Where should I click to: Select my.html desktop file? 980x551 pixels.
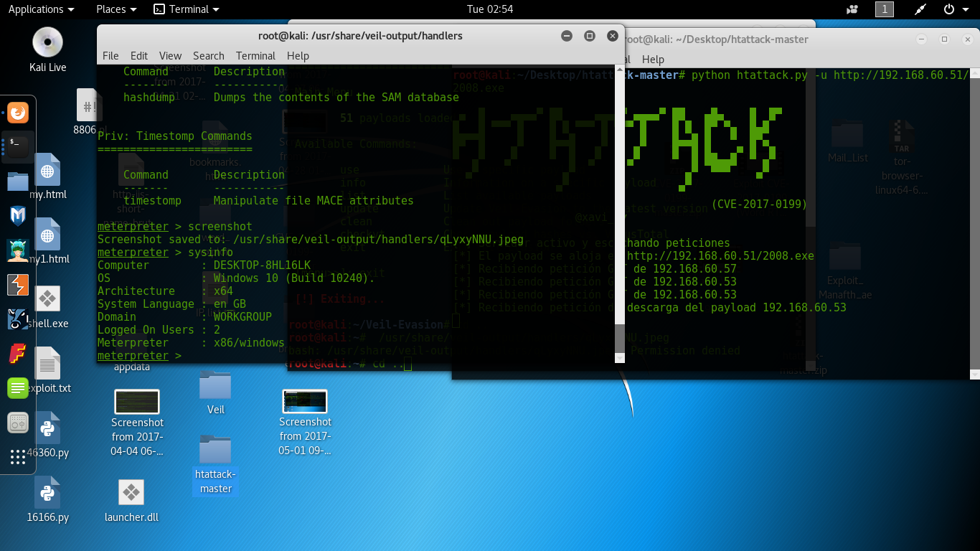pos(48,177)
